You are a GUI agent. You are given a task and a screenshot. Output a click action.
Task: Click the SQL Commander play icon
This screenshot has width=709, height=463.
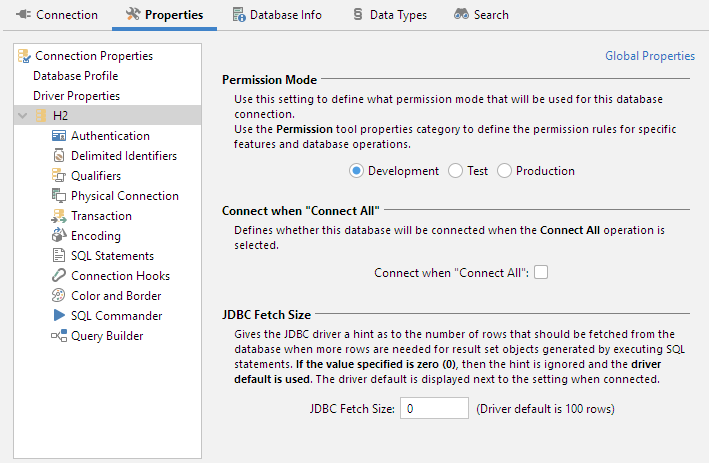[x=59, y=316]
